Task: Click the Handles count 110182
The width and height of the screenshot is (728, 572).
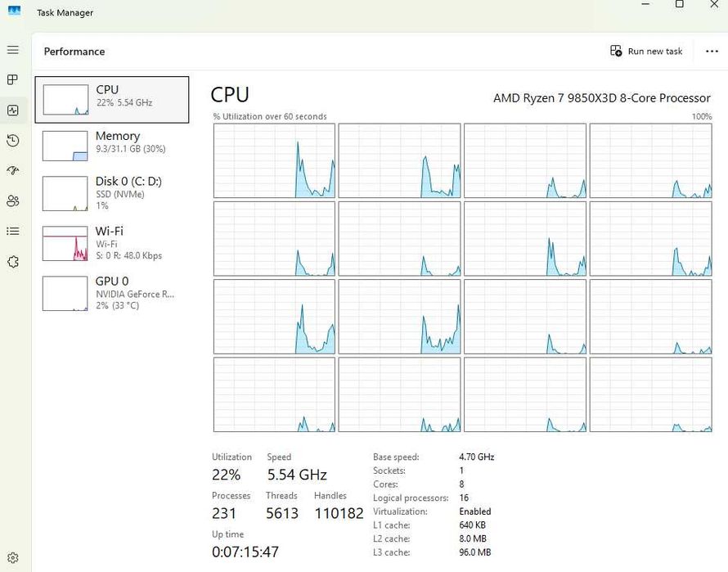Action: (x=339, y=513)
